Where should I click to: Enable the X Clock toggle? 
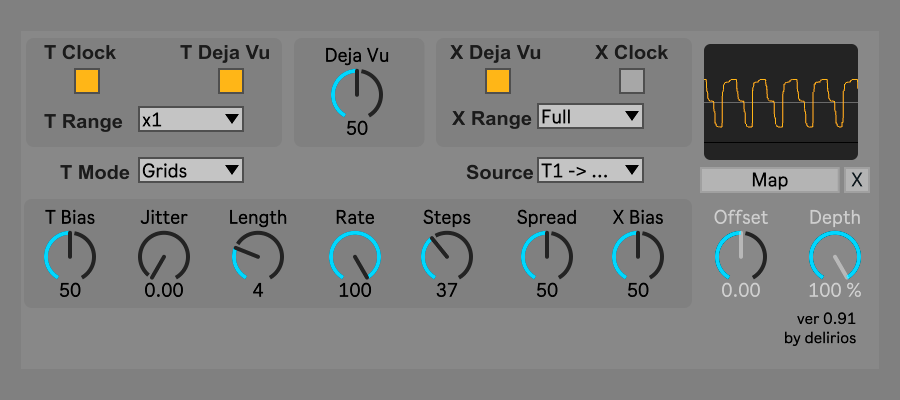(631, 81)
